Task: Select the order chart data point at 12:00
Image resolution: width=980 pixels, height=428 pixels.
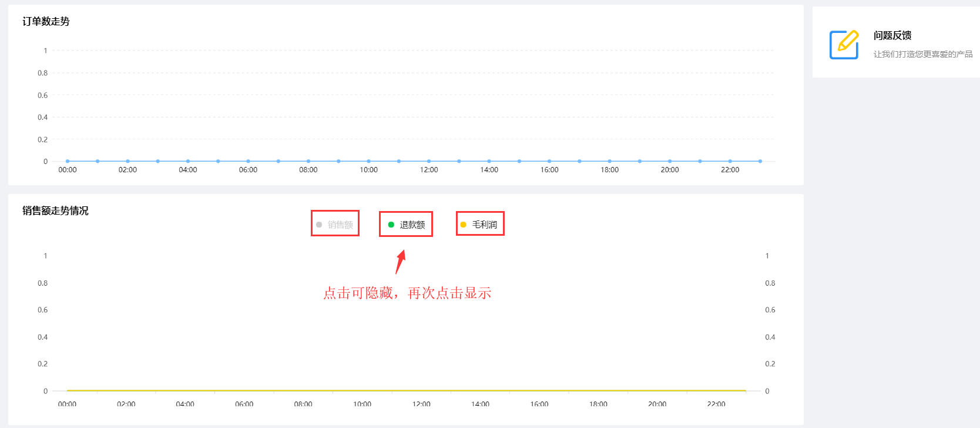Action: (x=429, y=161)
